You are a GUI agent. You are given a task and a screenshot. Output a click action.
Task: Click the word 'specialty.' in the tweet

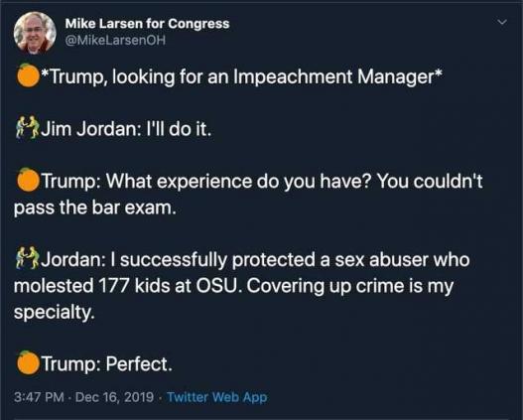[x=55, y=312]
